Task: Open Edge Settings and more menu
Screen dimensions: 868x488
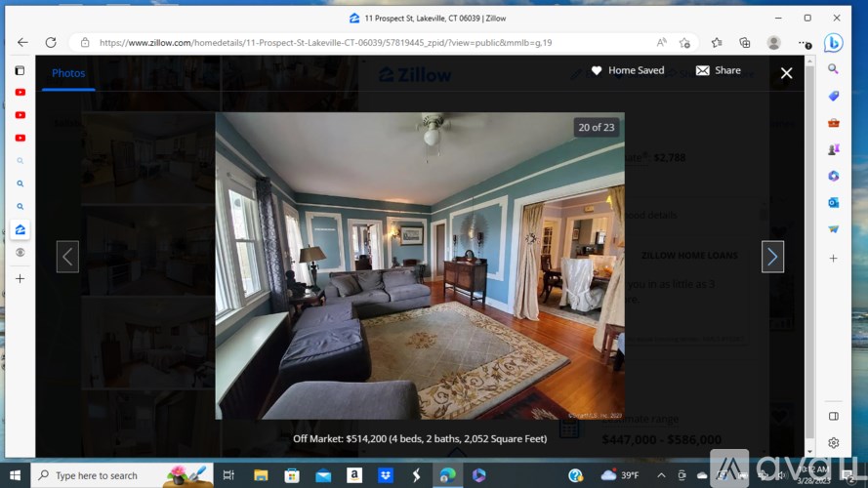Action: click(805, 43)
